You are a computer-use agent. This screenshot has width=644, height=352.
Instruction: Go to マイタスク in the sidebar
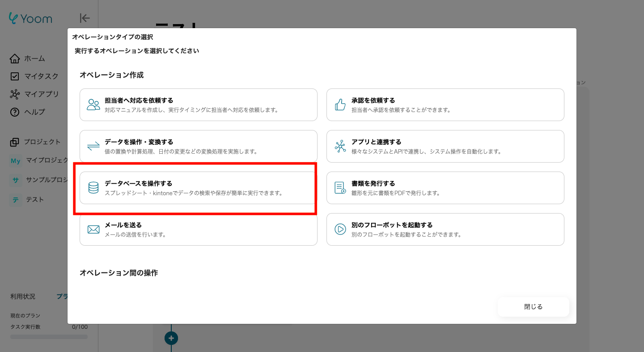coord(41,76)
